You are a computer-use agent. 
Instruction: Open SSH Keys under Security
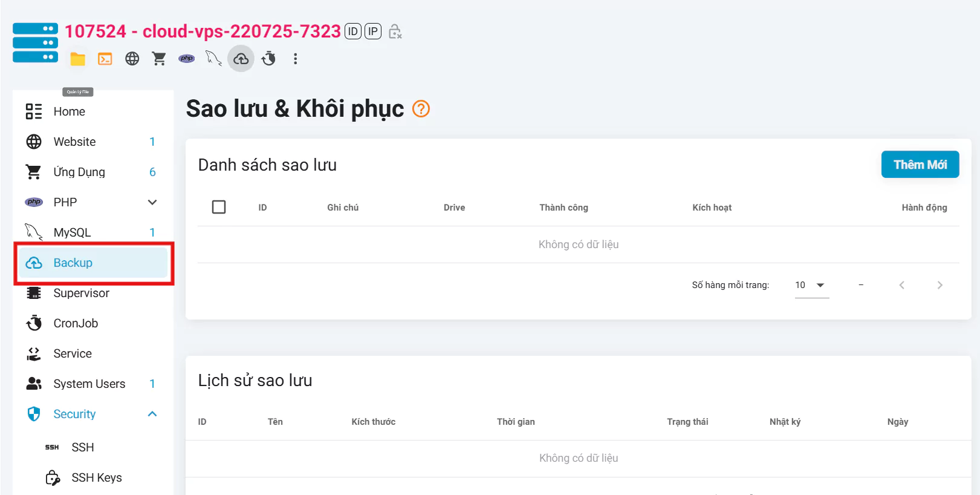point(97,477)
